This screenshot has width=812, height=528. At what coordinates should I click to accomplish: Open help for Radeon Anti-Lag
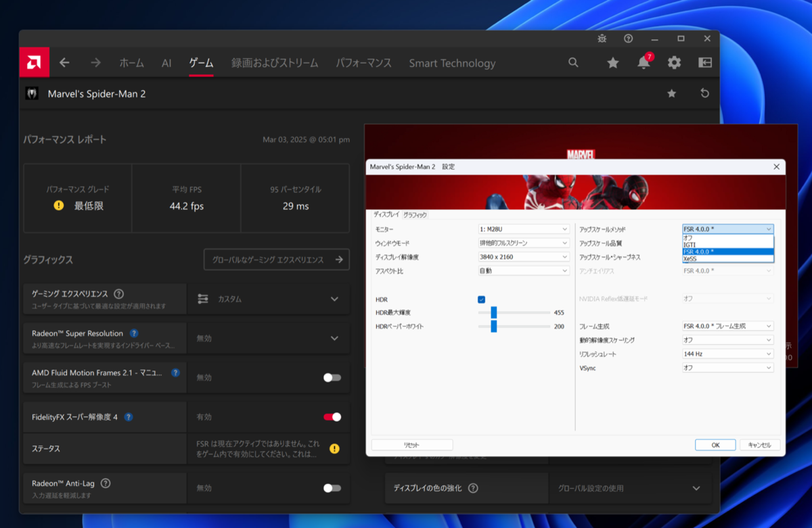point(106,483)
